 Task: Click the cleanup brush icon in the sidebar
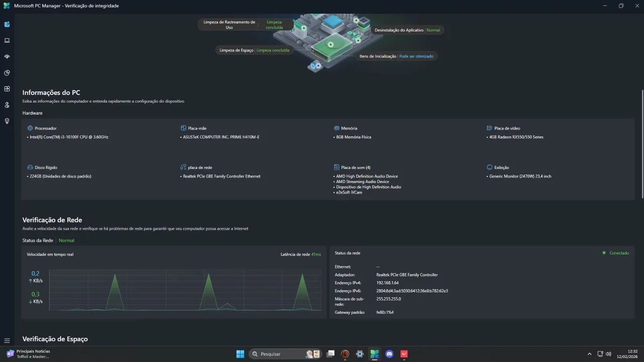coord(7,56)
